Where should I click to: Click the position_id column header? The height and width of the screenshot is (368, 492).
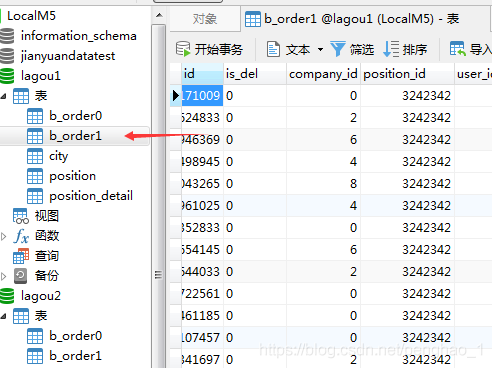pos(407,74)
